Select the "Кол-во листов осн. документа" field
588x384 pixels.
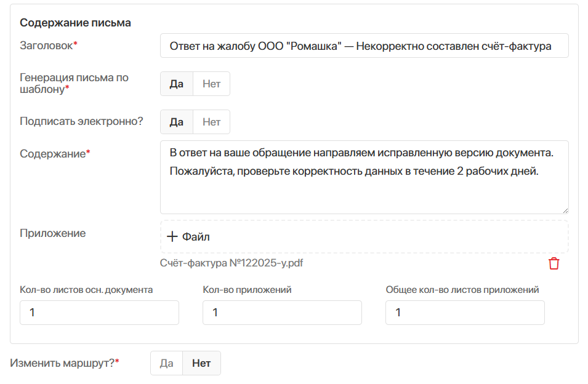pyautogui.click(x=99, y=312)
